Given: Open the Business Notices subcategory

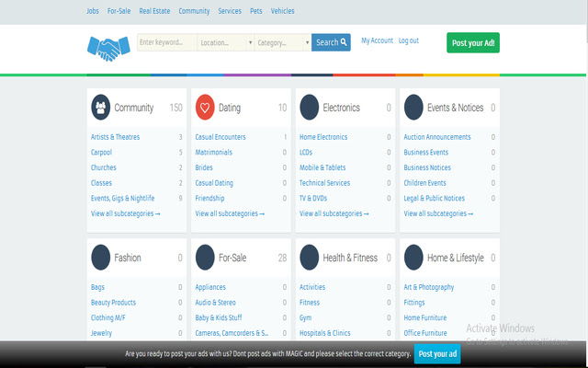Looking at the screenshot, I should [427, 167].
